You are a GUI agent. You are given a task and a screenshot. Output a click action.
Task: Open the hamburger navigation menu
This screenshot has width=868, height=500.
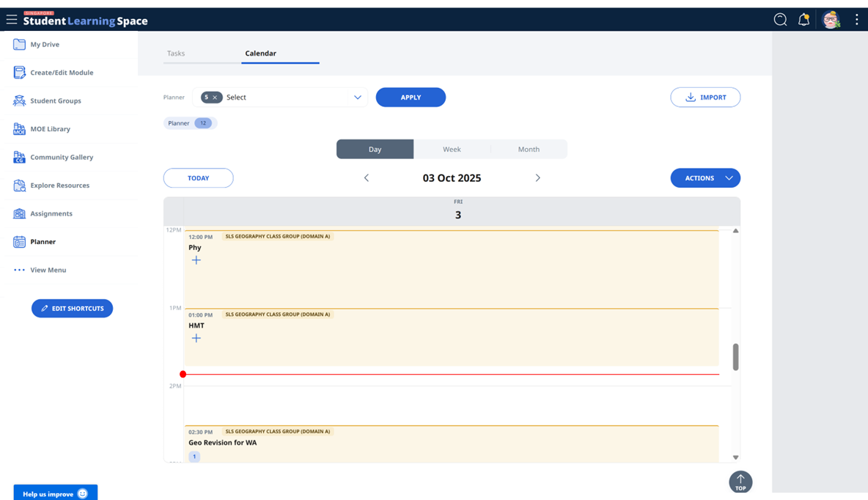tap(11, 19)
